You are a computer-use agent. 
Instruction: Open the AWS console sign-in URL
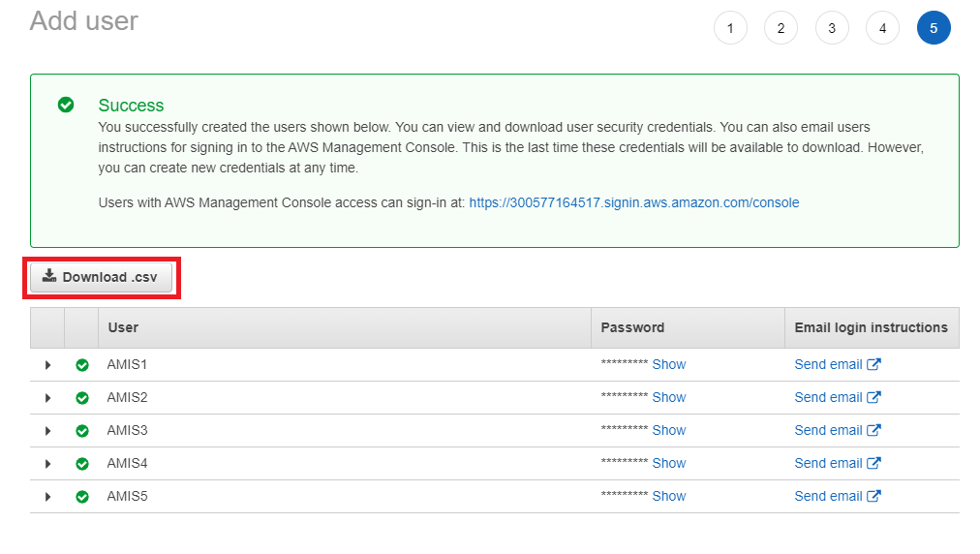pyautogui.click(x=633, y=203)
